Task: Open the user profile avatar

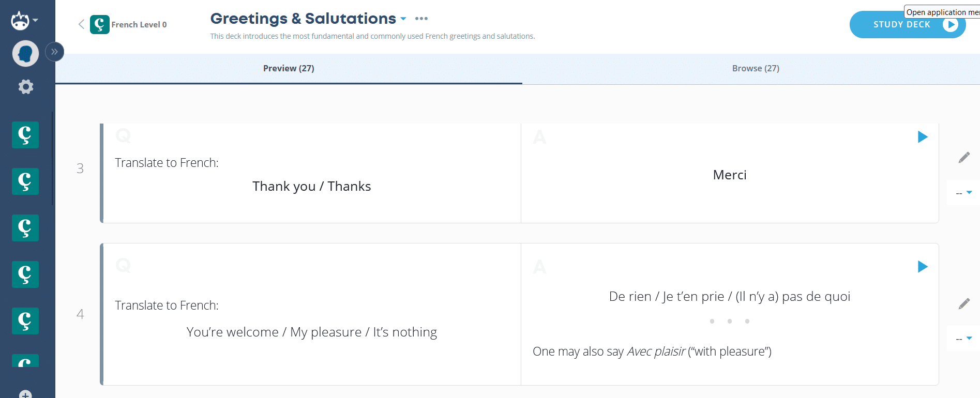Action: (25, 53)
